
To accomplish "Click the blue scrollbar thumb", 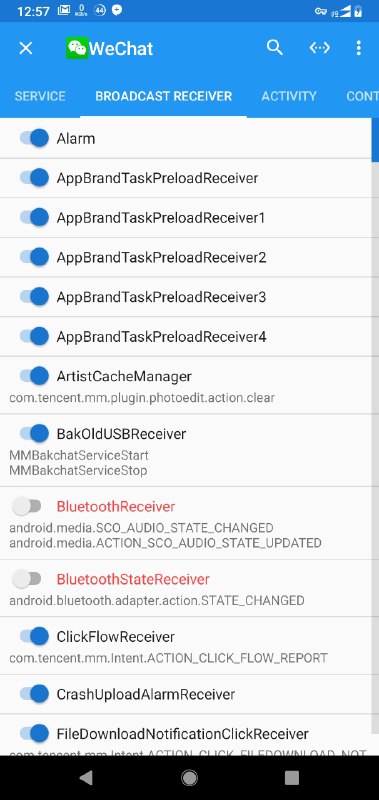I will pos(375,140).
